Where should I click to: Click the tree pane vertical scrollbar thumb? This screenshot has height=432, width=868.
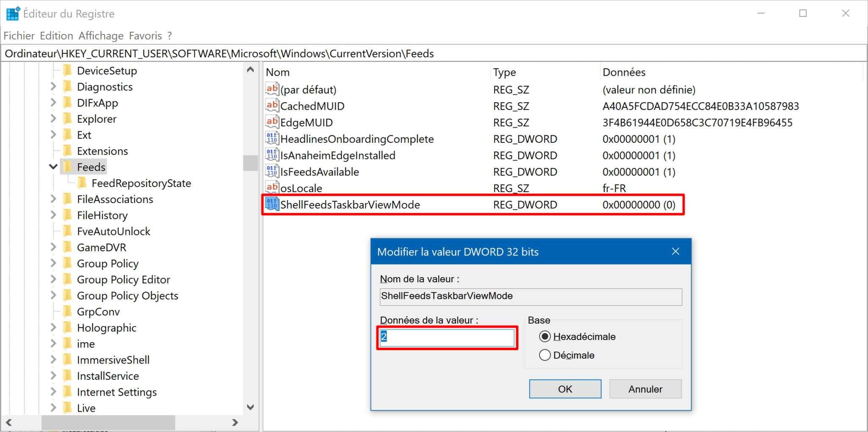(x=250, y=163)
